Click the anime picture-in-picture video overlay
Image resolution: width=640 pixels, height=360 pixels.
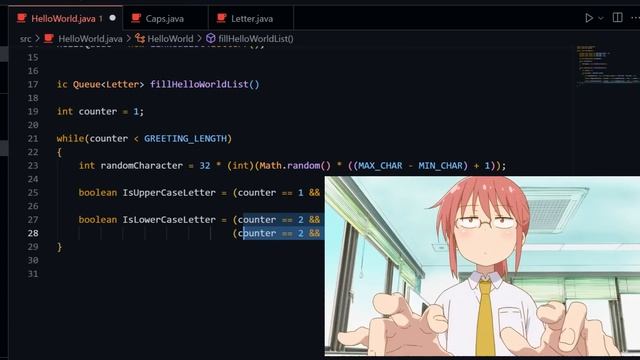(482, 266)
